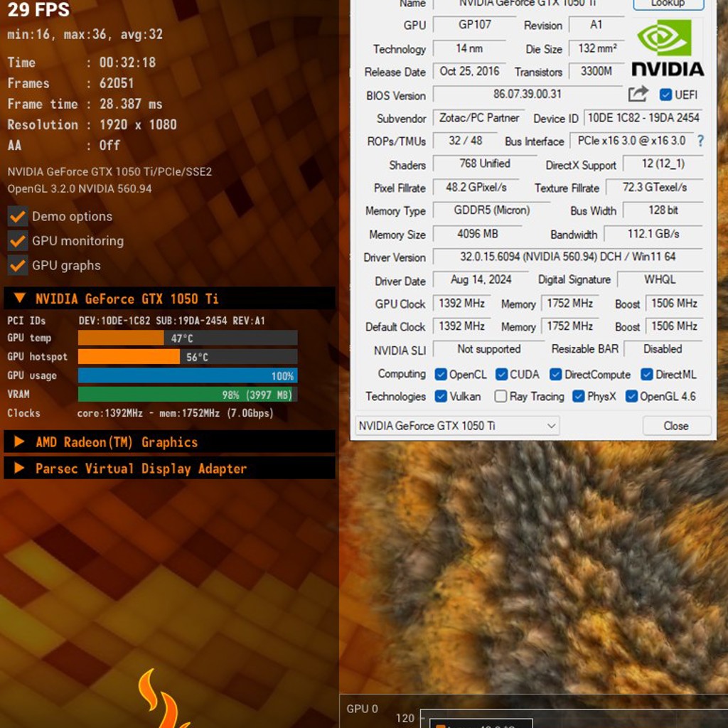Click the BIOS export share icon
Image resolution: width=728 pixels, height=728 pixels.
638,94
